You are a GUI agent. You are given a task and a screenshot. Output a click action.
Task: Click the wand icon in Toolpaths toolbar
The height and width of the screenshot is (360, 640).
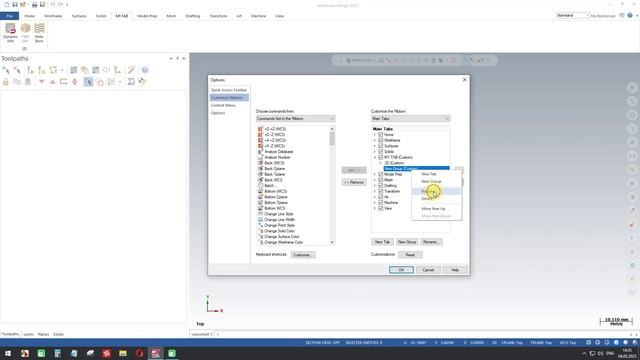pos(131,70)
